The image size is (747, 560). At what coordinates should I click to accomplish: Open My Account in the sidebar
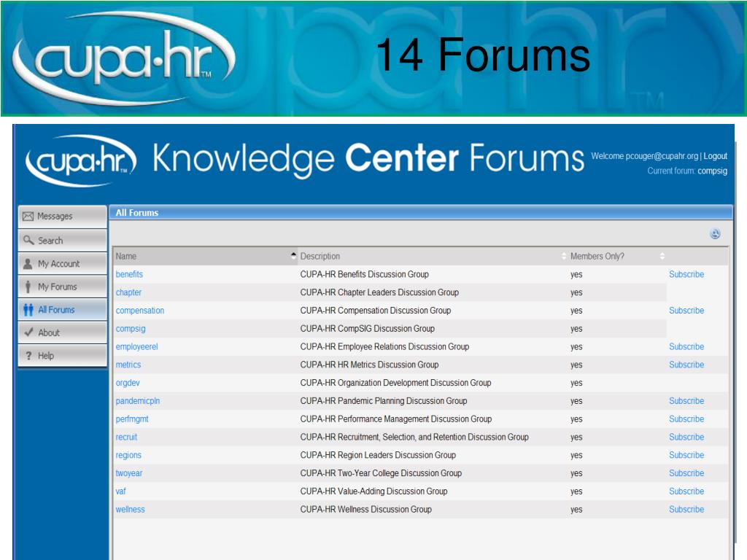[x=63, y=263]
